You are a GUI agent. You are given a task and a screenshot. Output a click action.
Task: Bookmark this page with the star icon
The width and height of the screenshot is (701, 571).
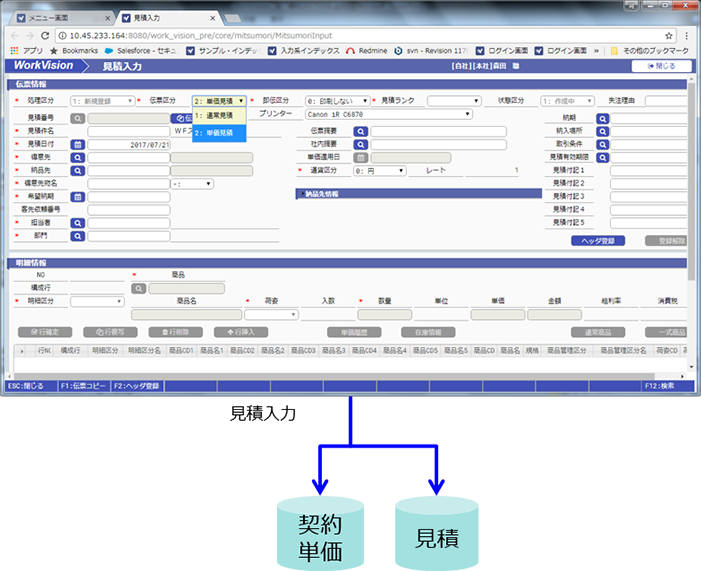tap(669, 35)
